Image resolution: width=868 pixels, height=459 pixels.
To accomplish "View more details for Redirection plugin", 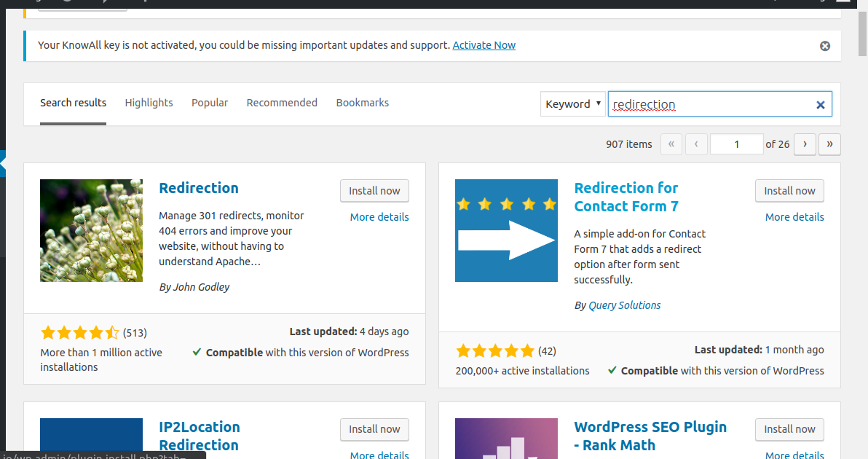I will click(x=379, y=217).
